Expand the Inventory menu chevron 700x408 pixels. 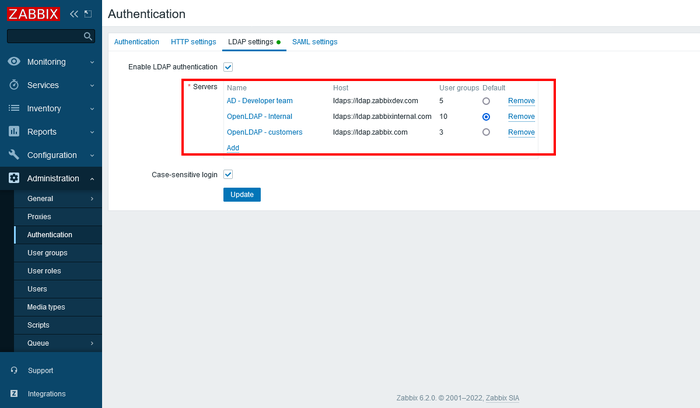(92, 108)
